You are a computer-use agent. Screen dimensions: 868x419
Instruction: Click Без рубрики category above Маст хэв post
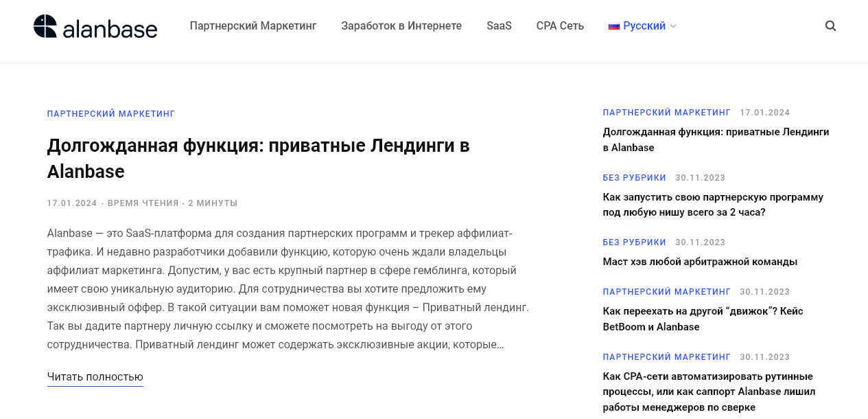pyautogui.click(x=634, y=242)
